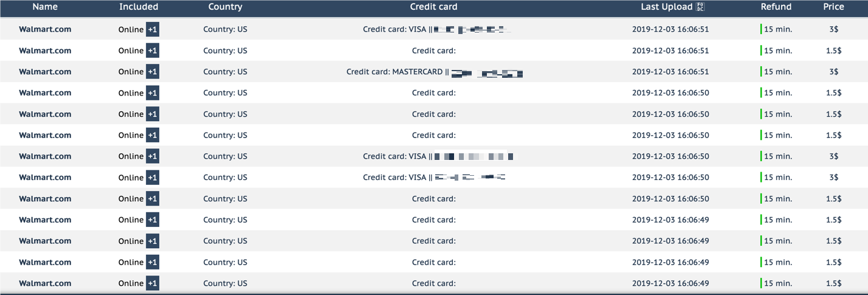Click 'Country: US' in VISA 16:06:51 row

225,29
